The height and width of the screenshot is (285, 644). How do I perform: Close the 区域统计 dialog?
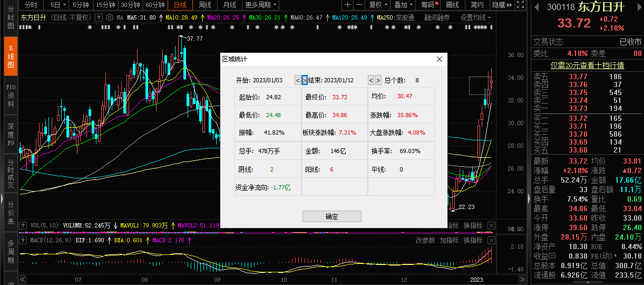tap(440, 59)
